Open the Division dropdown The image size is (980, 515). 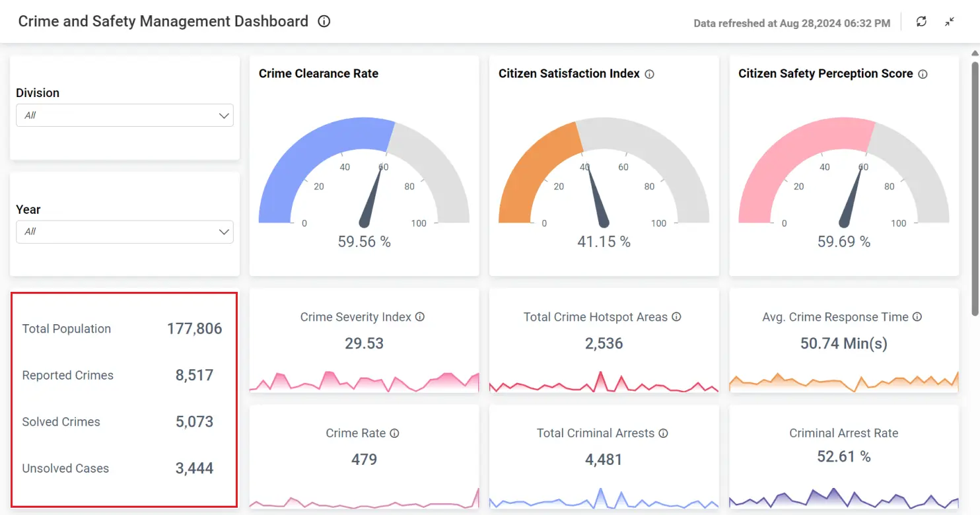point(124,116)
